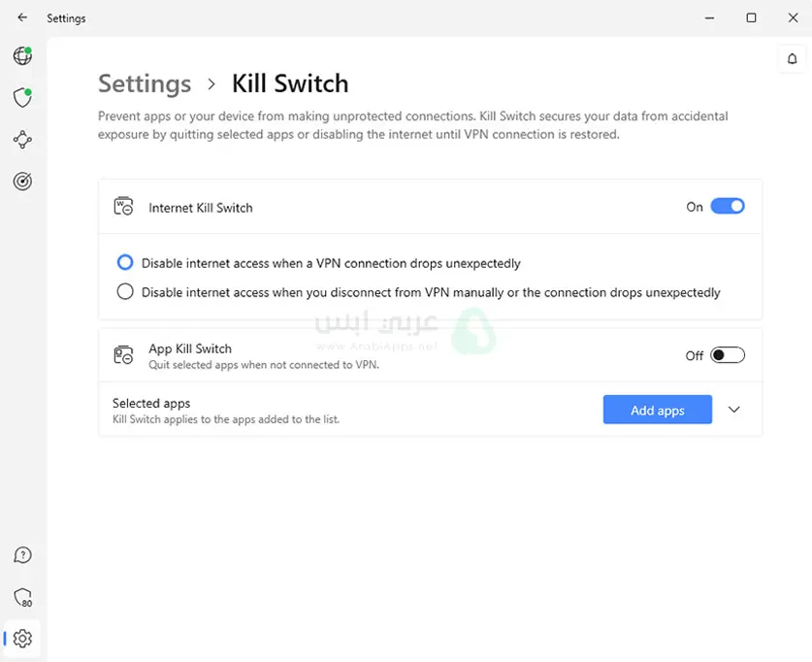Click the Settings gear sidebar icon

[x=22, y=639]
